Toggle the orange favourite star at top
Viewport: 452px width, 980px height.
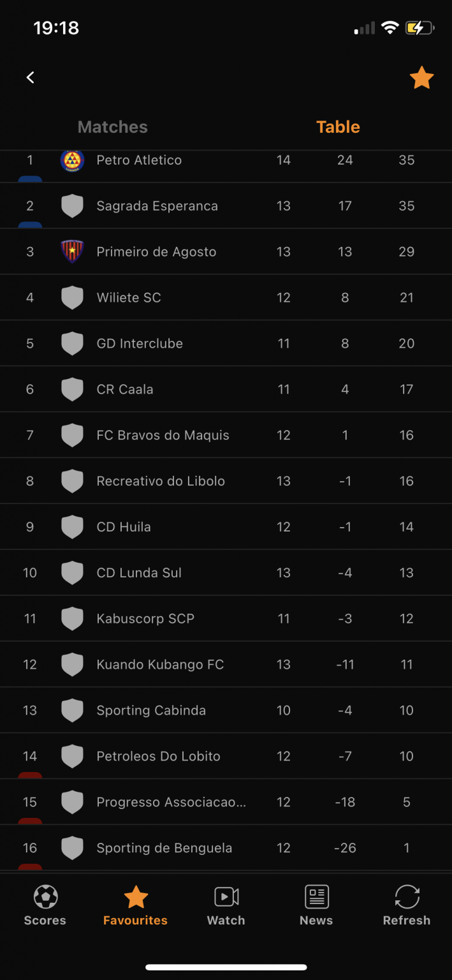(421, 78)
